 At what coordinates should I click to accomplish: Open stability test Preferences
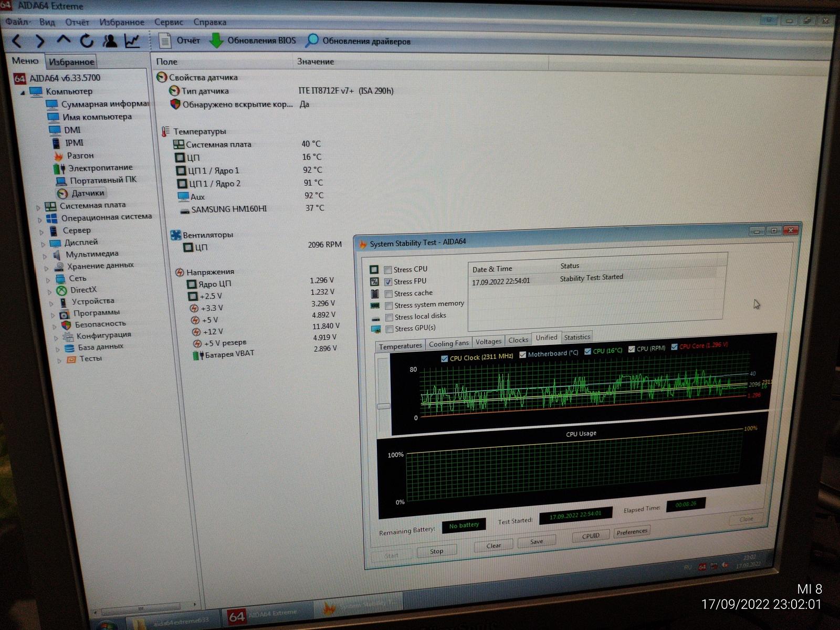tap(632, 532)
